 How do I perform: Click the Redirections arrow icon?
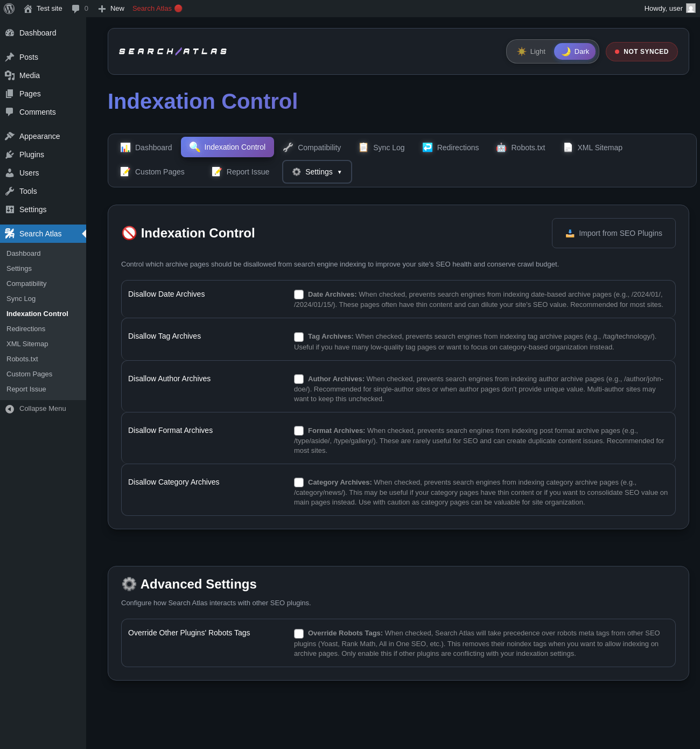tap(428, 148)
